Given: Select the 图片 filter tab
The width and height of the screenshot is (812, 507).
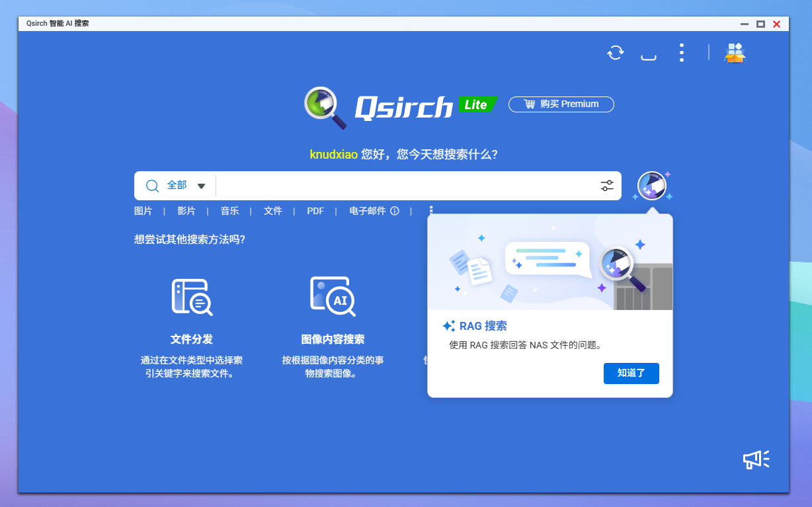Looking at the screenshot, I should click(143, 211).
